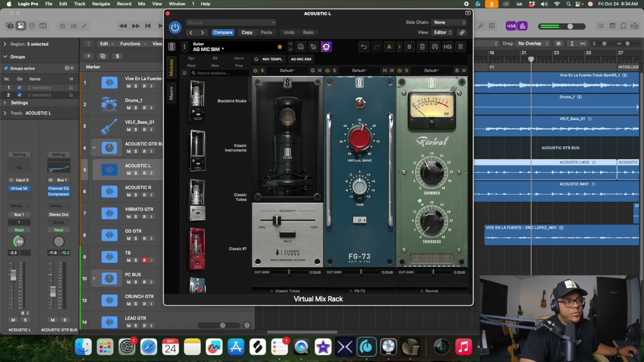
Task: Toggle the plugin power bypass button
Action: coord(175,27)
